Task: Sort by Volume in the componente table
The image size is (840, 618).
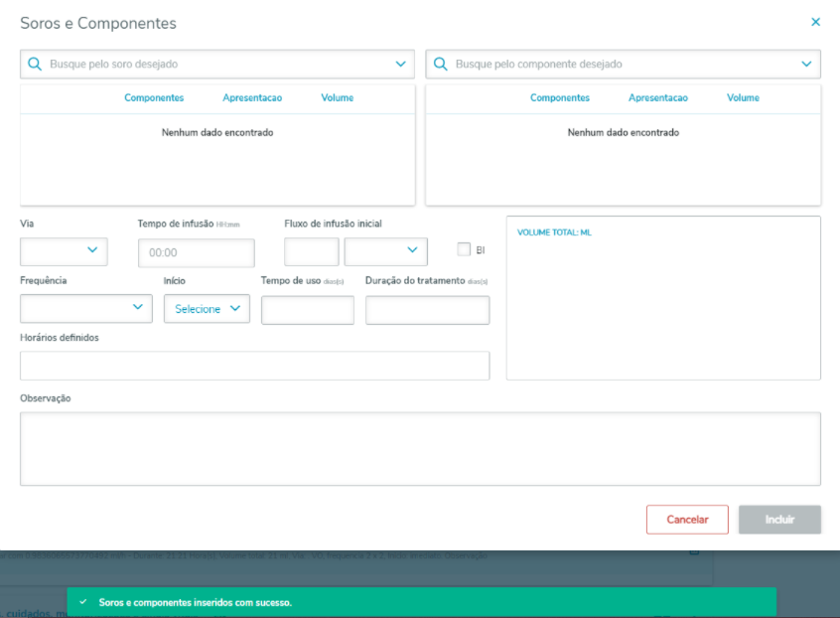Action: 743,97
